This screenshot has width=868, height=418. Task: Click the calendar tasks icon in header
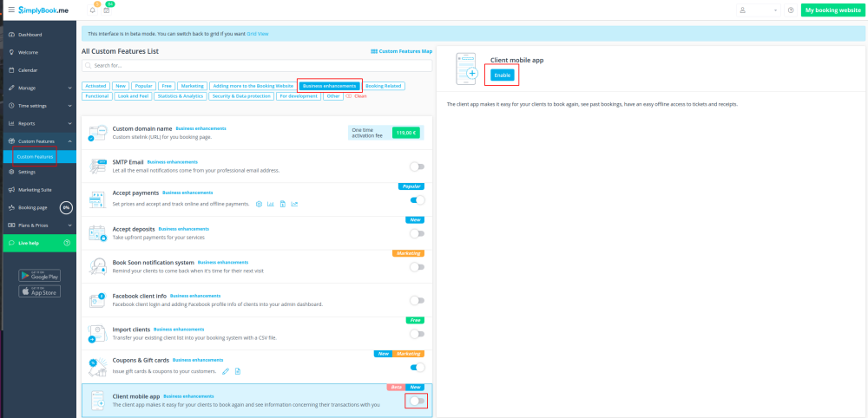pyautogui.click(x=107, y=10)
